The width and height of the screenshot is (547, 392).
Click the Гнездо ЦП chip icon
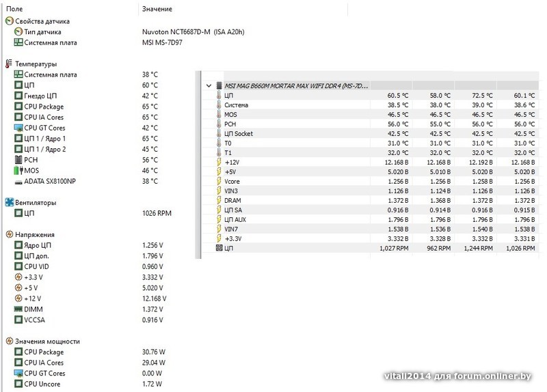[x=18, y=96]
